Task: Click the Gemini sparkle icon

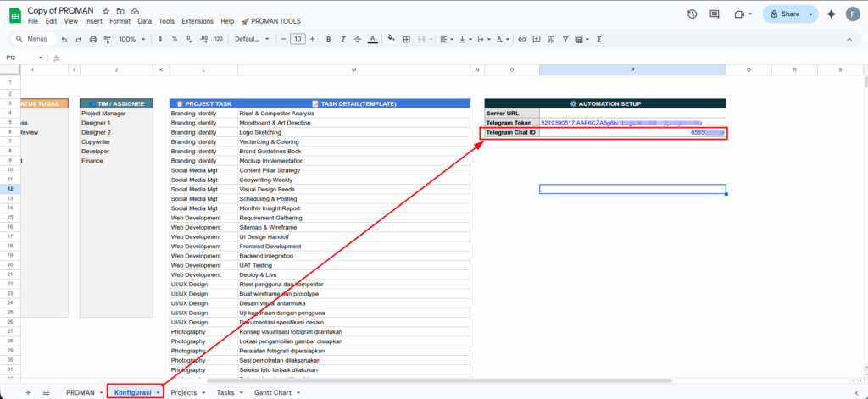Action: pyautogui.click(x=831, y=14)
